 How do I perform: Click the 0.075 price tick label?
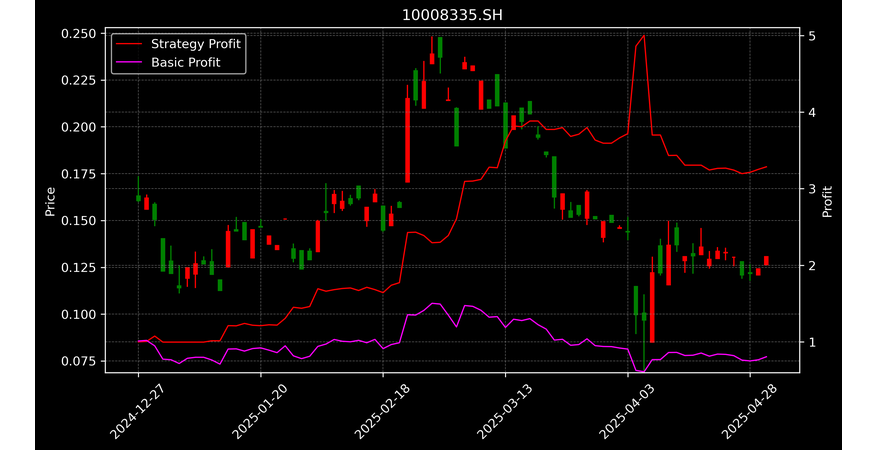point(79,362)
